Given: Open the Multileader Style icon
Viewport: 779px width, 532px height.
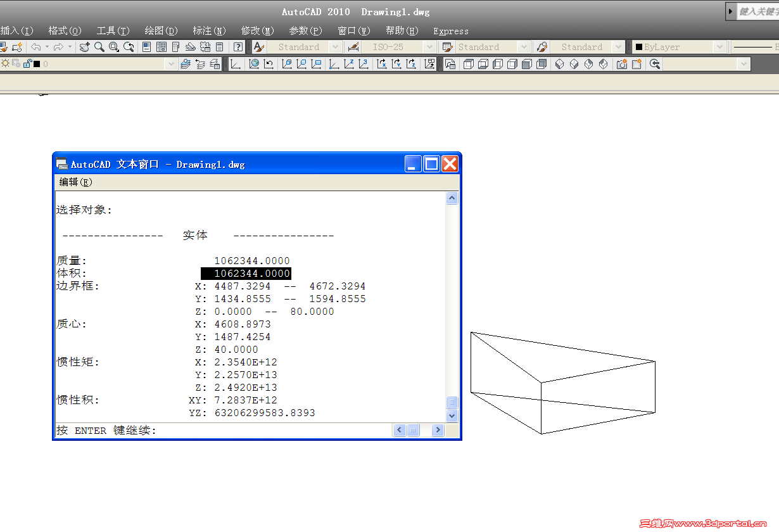Looking at the screenshot, I should [x=542, y=47].
